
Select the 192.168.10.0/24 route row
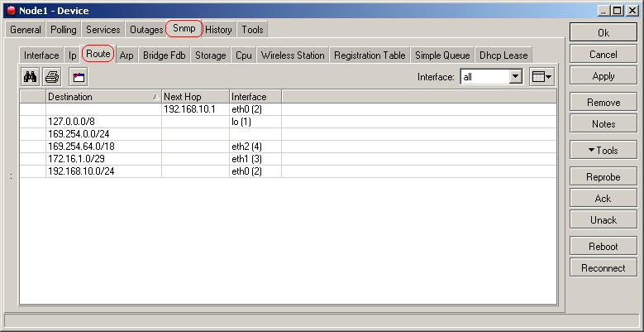tap(288, 171)
